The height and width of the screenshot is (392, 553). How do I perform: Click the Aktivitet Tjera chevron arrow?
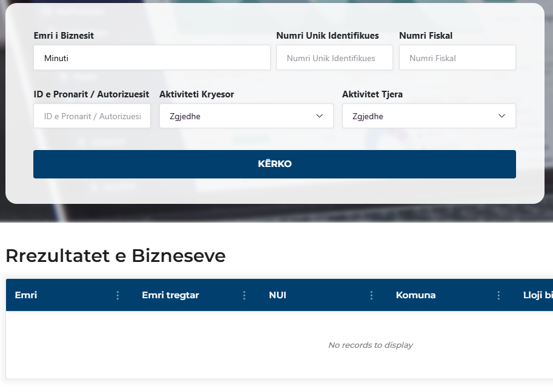[502, 116]
